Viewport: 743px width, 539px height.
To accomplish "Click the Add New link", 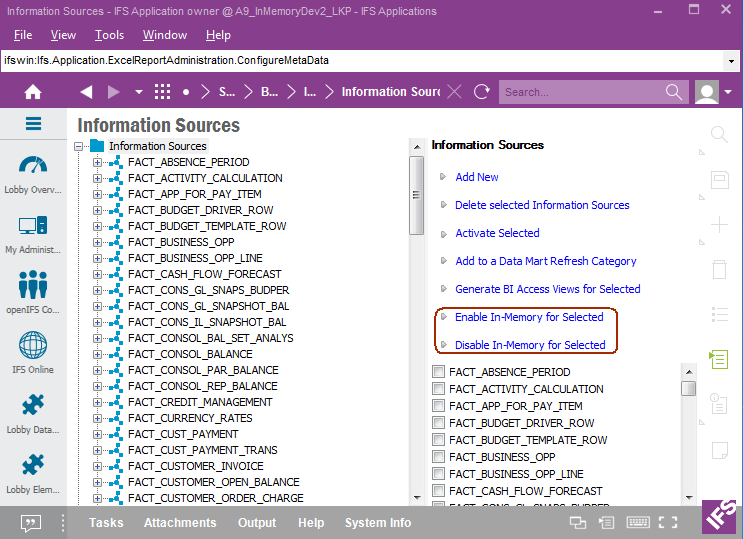I will 477,177.
